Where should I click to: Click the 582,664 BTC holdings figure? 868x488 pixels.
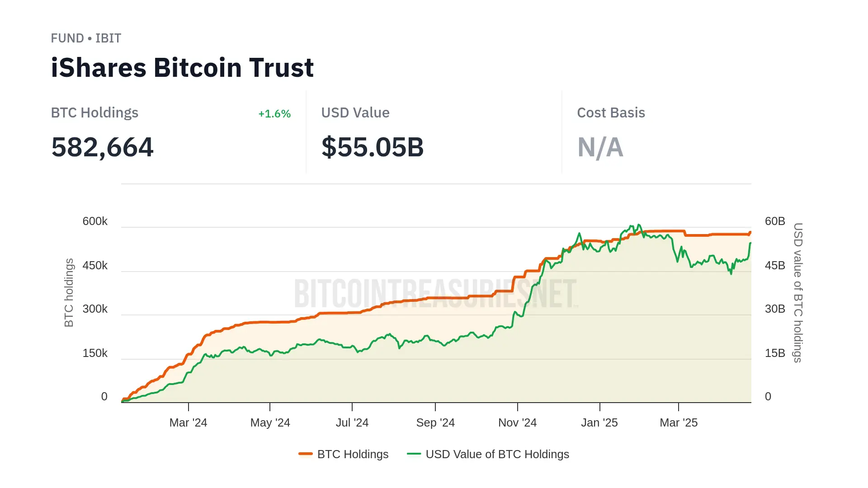103,147
